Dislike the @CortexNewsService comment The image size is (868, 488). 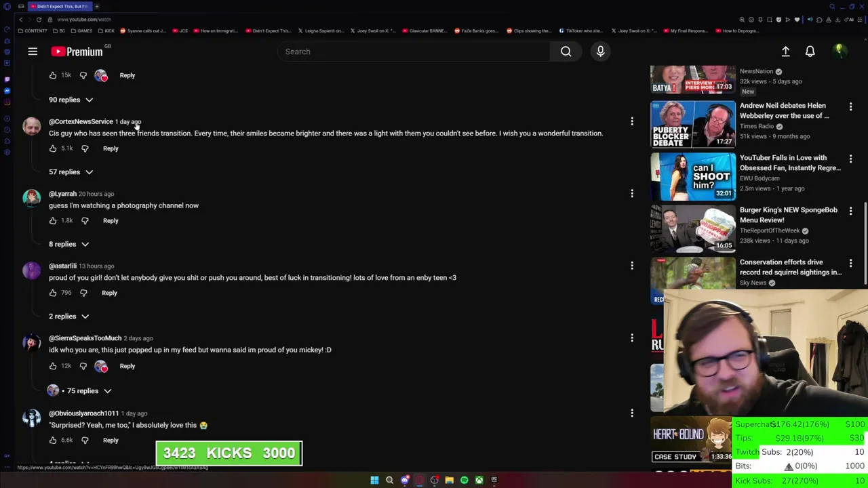coord(85,148)
